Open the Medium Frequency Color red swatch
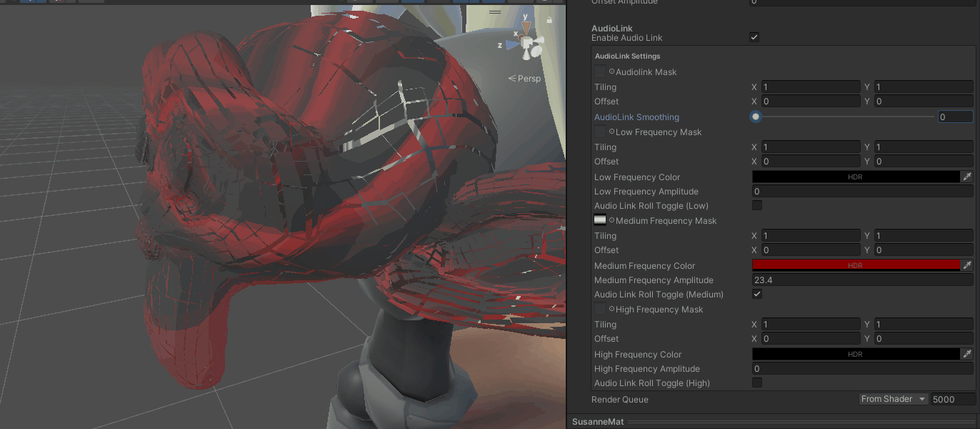The width and height of the screenshot is (980, 429). pos(856,265)
